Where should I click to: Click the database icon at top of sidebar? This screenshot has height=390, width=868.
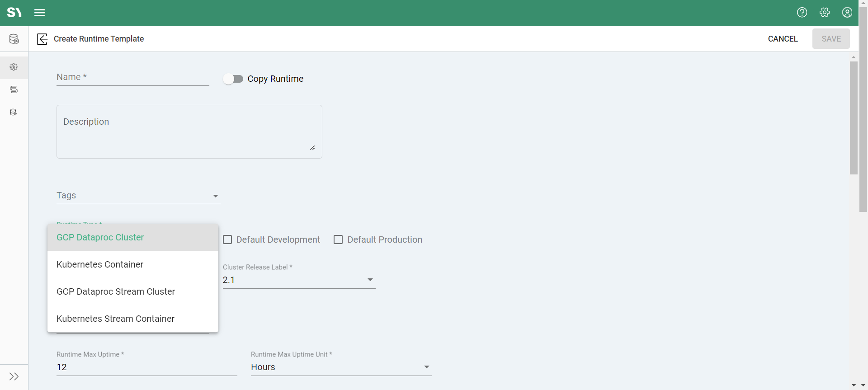click(14, 39)
